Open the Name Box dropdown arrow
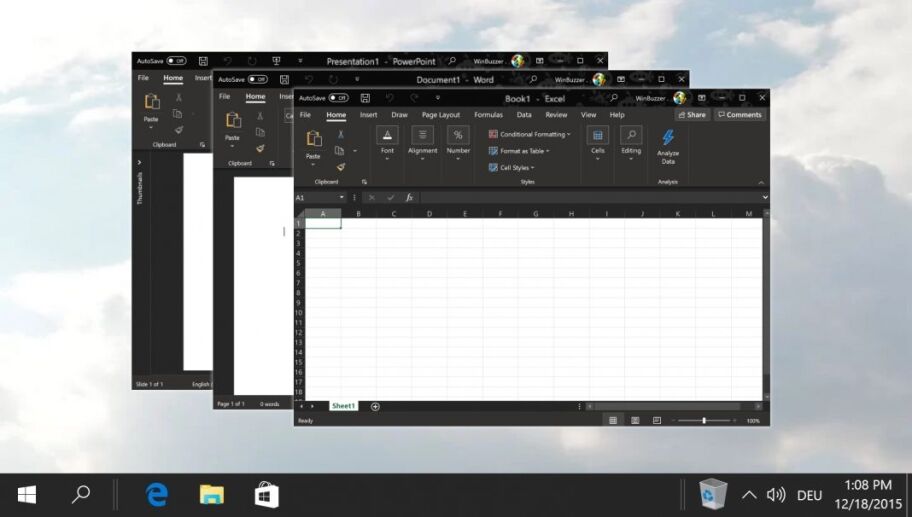Viewport: 912px width, 517px height. (x=341, y=198)
